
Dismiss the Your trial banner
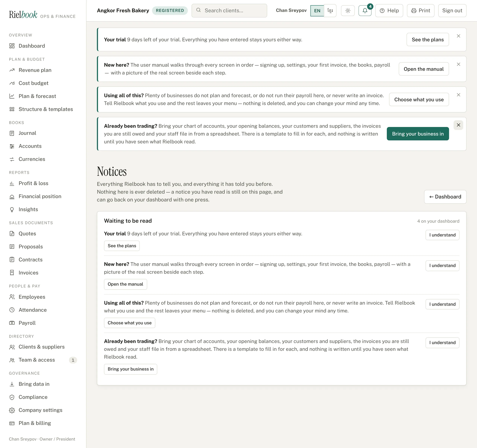[x=458, y=36]
